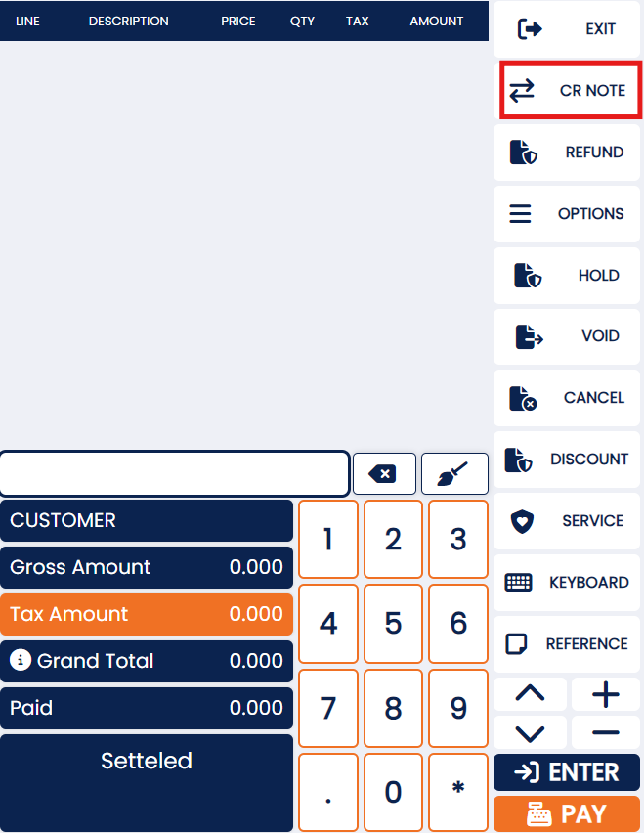Increase quantity with the plus button
This screenshot has height=833, width=644.
tap(606, 694)
